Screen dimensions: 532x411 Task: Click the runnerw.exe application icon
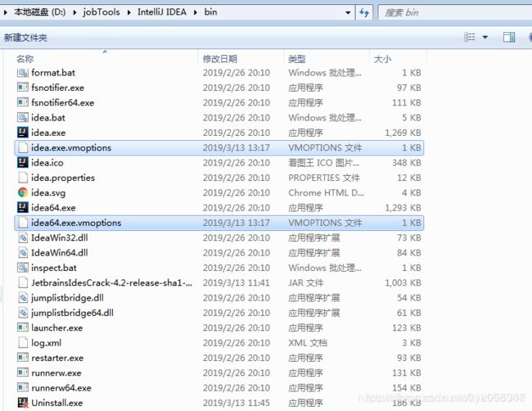(23, 373)
